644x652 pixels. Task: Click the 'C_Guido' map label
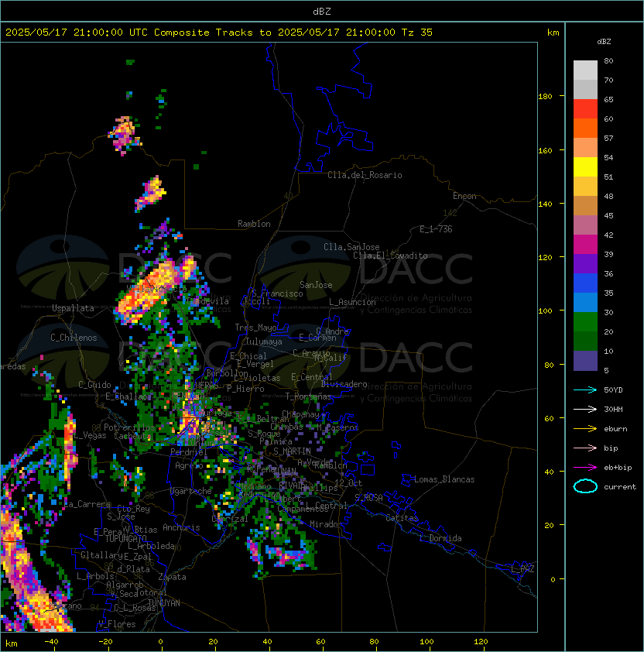point(94,385)
